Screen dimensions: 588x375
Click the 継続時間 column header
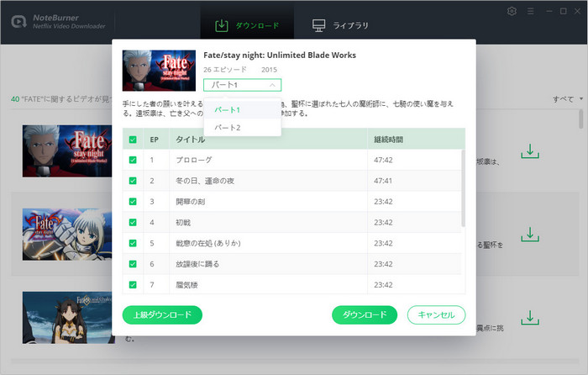click(388, 140)
